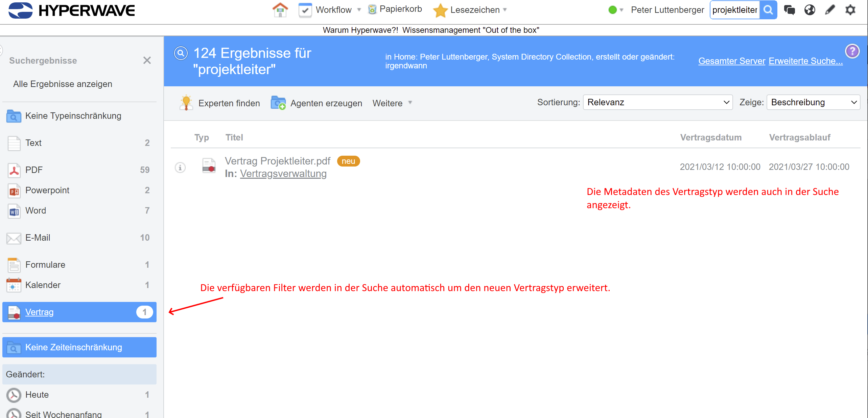Open info icon for Vertrag Projektleiter.pdf
Viewport: 868px width, 418px height.
[180, 167]
